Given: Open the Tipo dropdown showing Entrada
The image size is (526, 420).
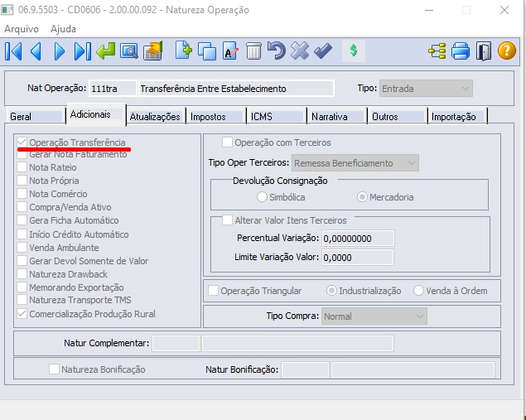Looking at the screenshot, I should (x=426, y=89).
